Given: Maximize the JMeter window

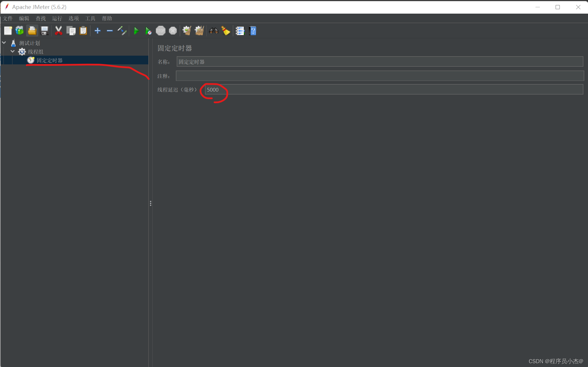Looking at the screenshot, I should [x=558, y=7].
